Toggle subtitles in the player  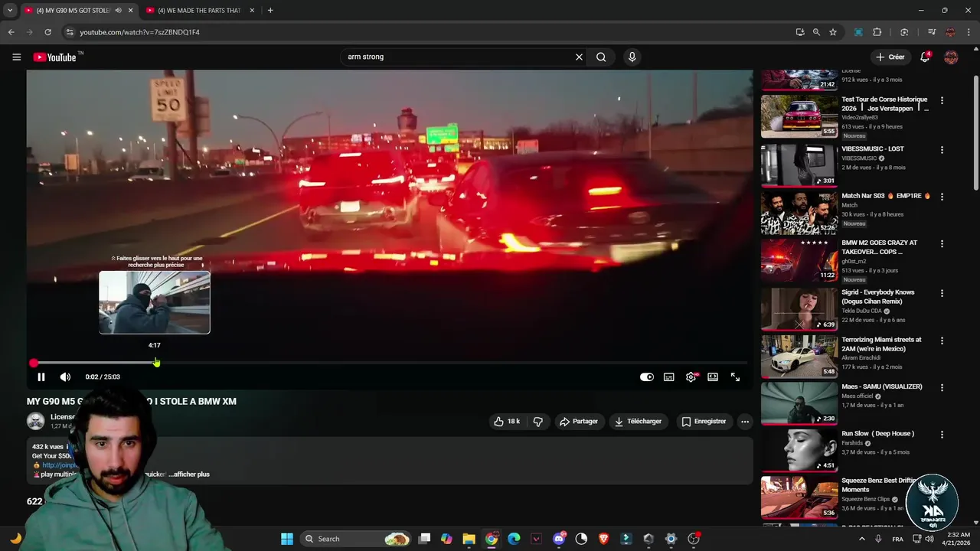pos(669,377)
